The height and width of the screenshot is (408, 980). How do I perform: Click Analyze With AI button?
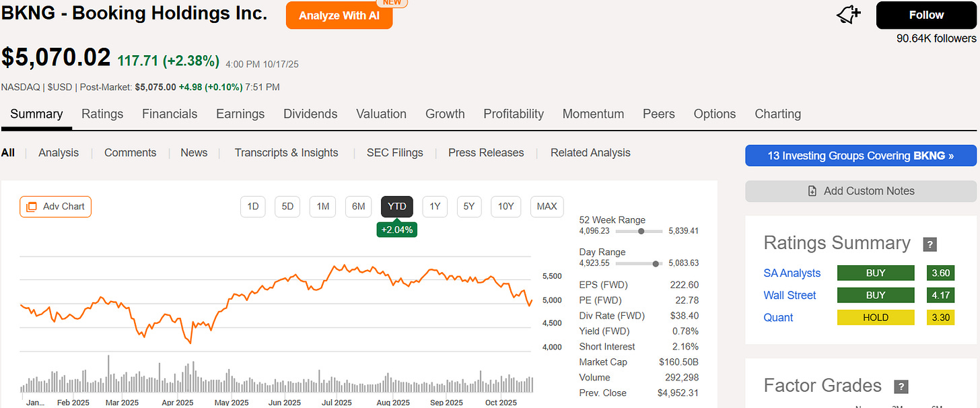pyautogui.click(x=339, y=15)
